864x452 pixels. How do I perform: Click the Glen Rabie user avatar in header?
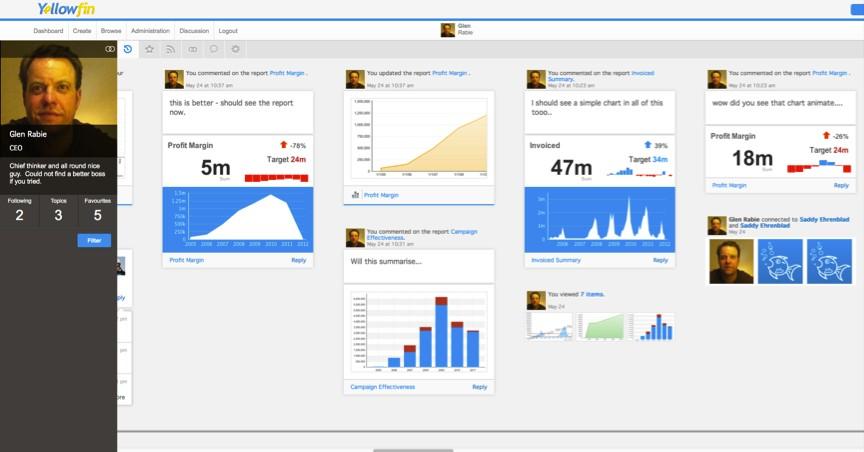click(x=447, y=30)
